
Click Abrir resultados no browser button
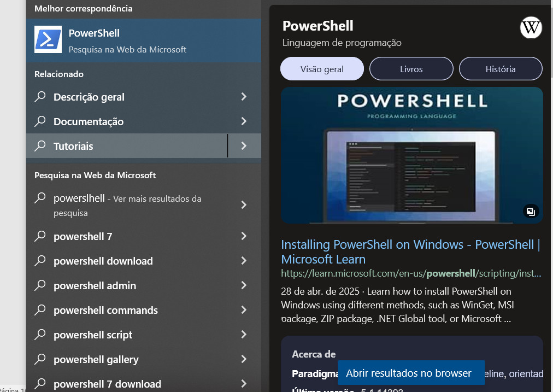point(411,373)
